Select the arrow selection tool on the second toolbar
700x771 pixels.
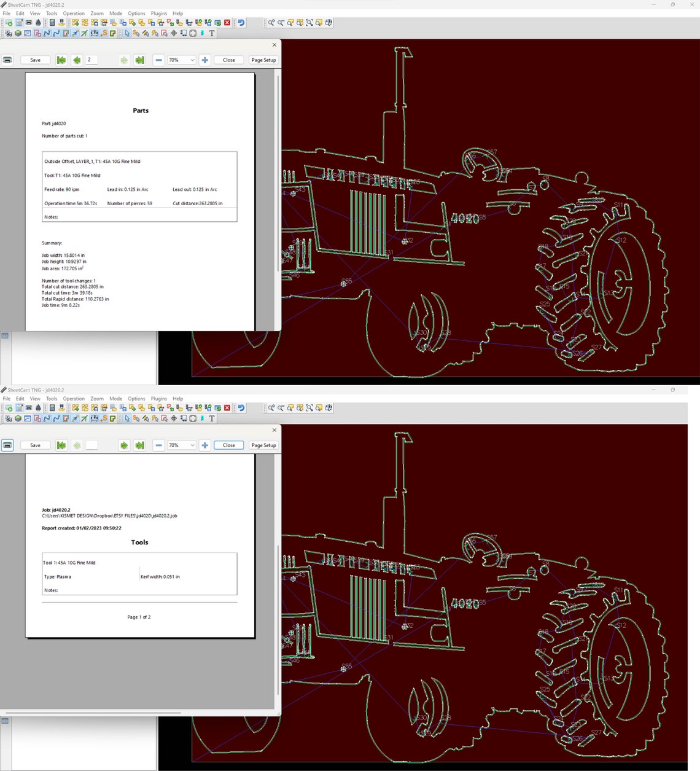click(126, 33)
